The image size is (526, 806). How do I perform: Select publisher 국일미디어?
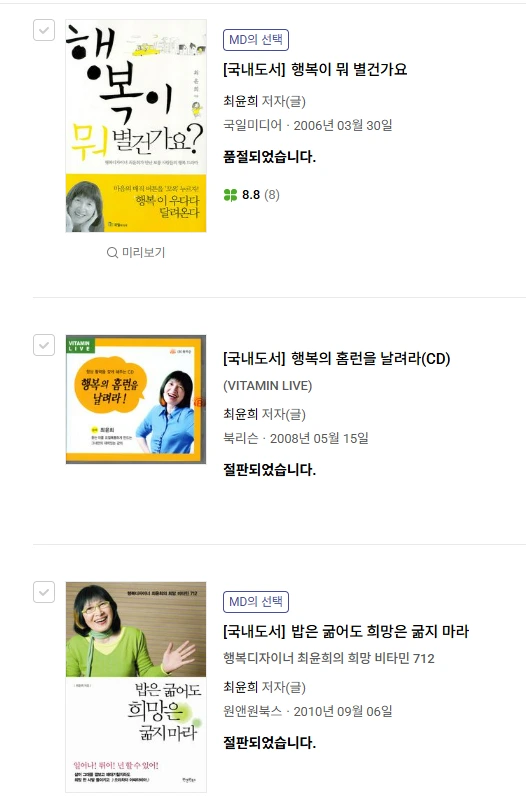pos(252,125)
